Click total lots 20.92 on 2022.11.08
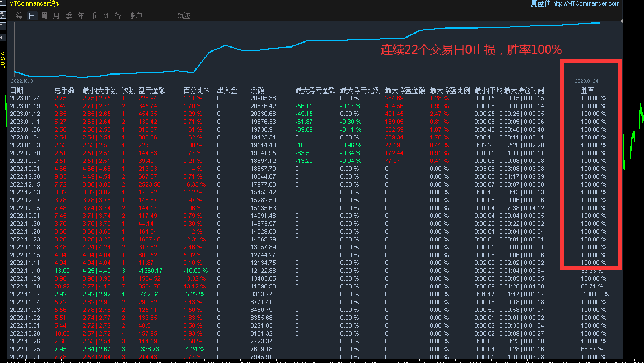644x363 pixels. 62,286
